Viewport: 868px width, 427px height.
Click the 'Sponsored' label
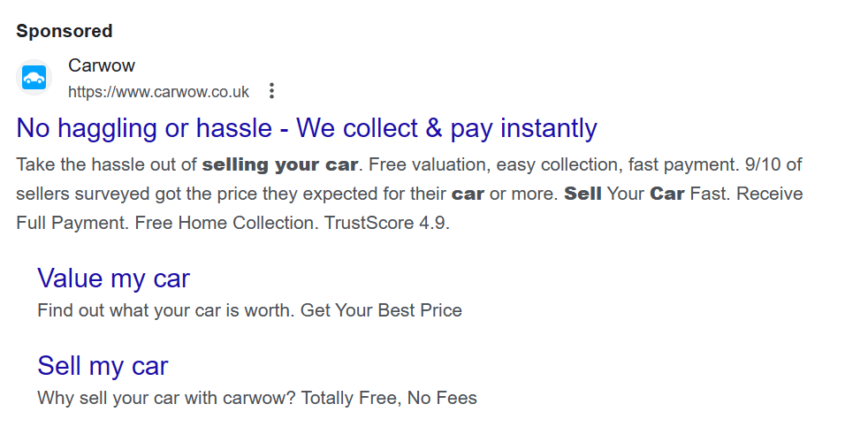click(x=65, y=31)
